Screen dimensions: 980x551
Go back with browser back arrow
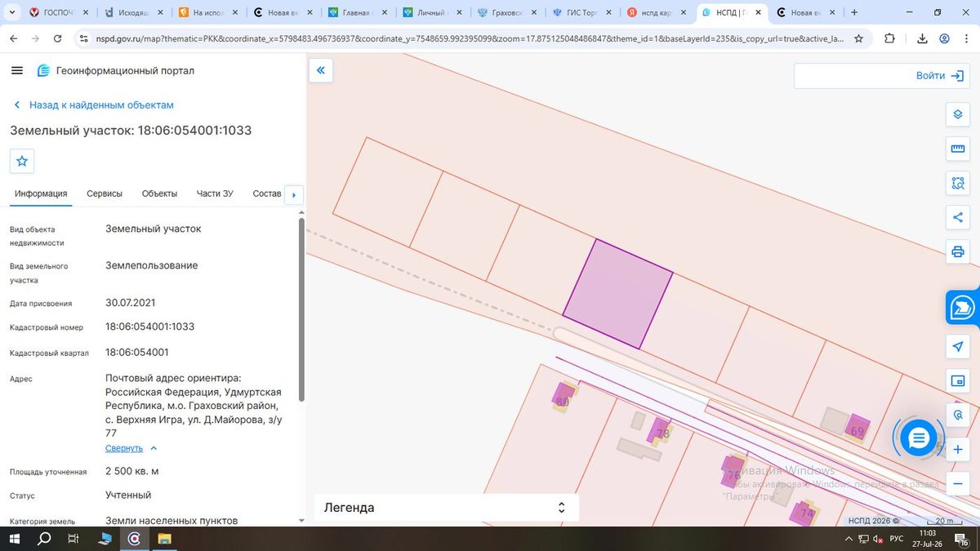[x=16, y=38]
